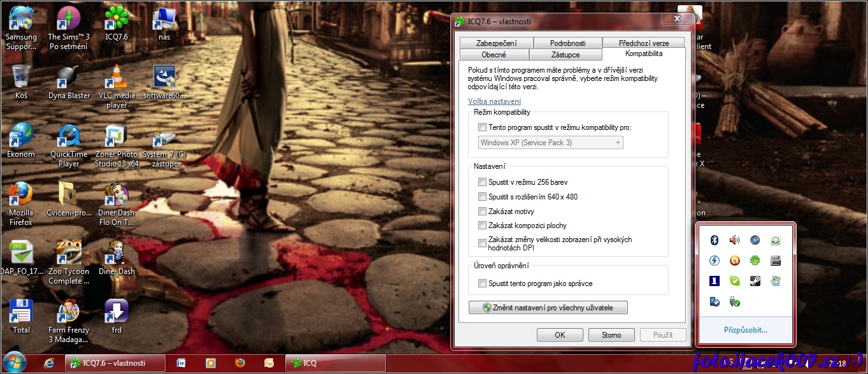
Task: Switch to the Zabezpečení tab
Action: click(496, 43)
